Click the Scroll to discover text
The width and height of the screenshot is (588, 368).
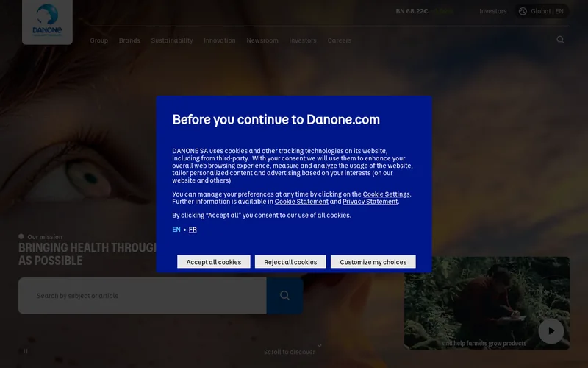[x=289, y=352]
